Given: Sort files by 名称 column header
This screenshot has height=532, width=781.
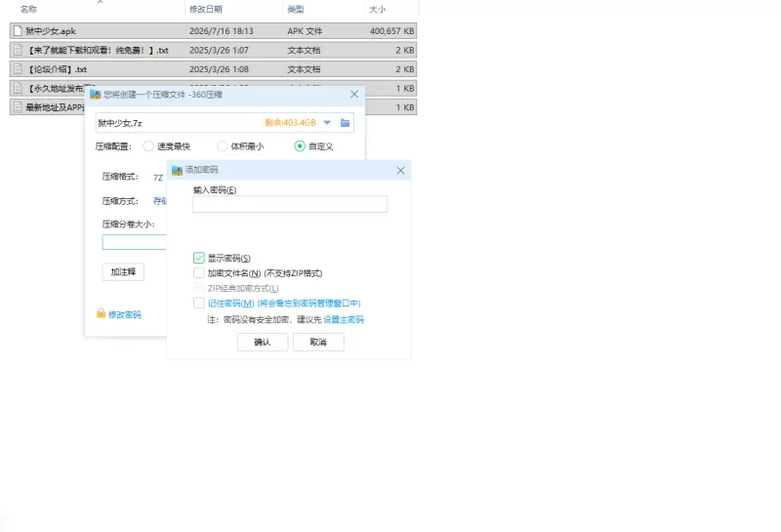Looking at the screenshot, I should 29,9.
